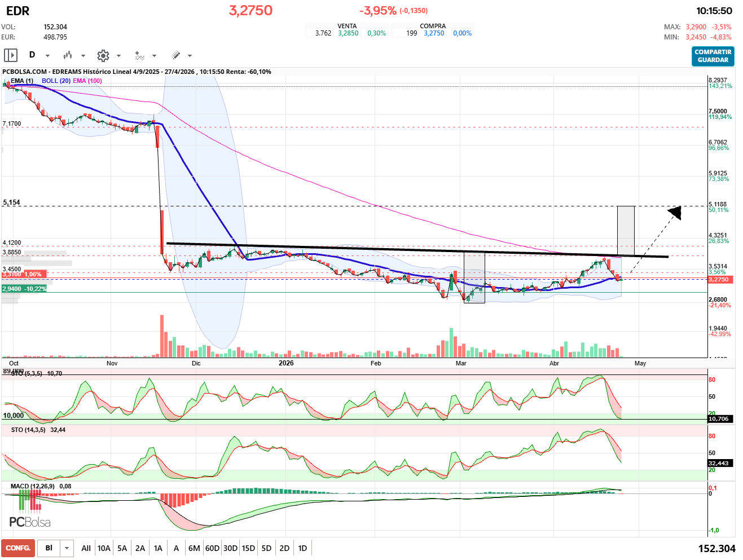Toggle the EMA (1) indicator label
This screenshot has width=743, height=560.
pyautogui.click(x=22, y=81)
